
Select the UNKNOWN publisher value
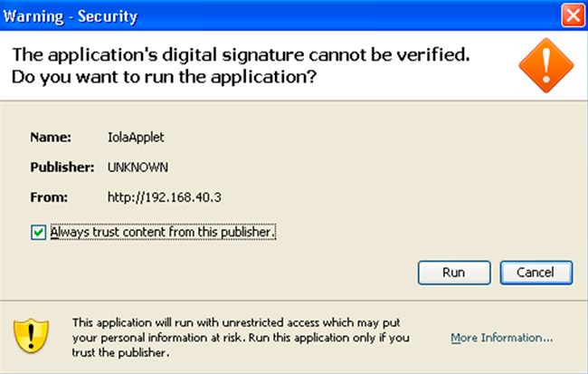point(138,168)
